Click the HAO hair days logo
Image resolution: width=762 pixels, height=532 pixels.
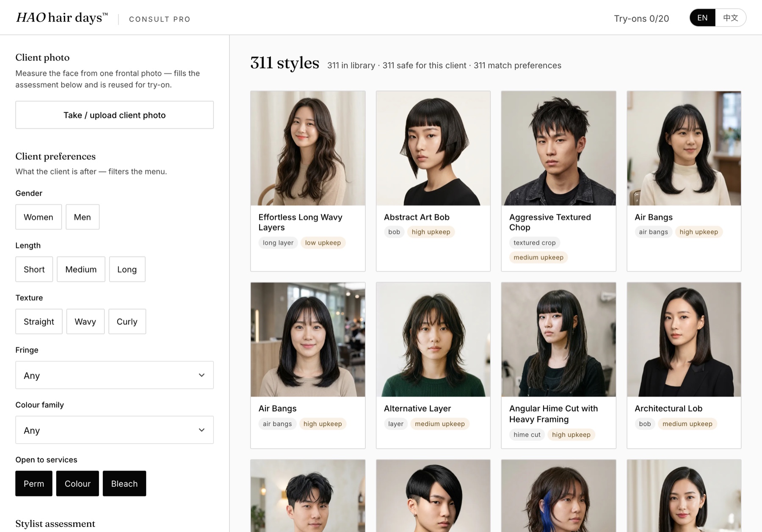pyautogui.click(x=62, y=18)
